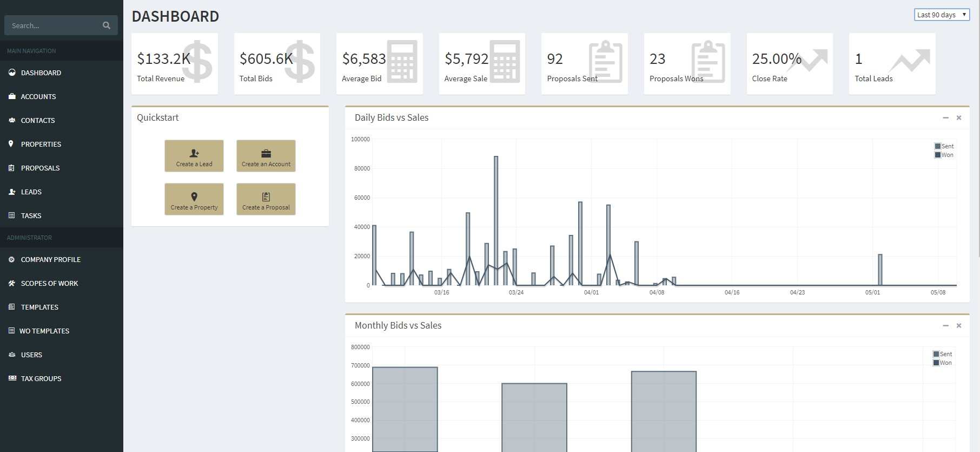Click the Scopes of Work tools icon

click(12, 284)
